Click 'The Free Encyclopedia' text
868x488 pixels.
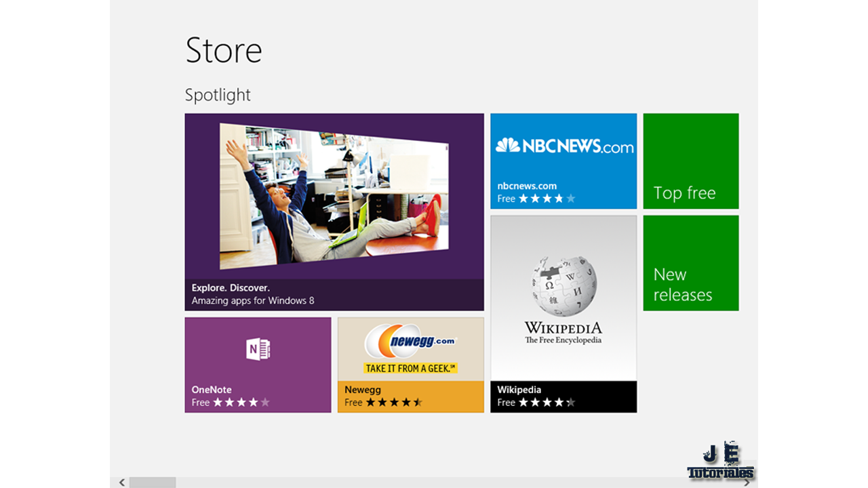(564, 340)
